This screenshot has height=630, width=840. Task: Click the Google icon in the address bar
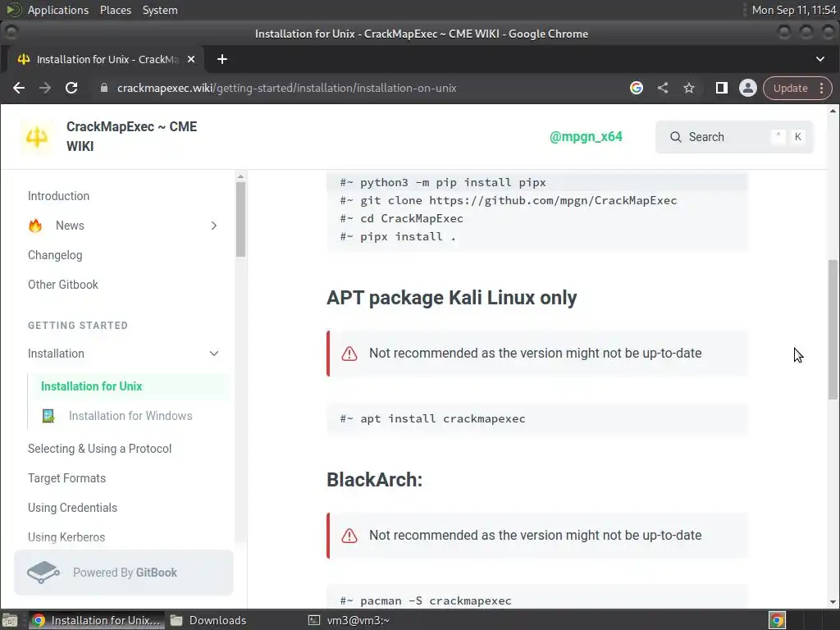click(x=637, y=88)
